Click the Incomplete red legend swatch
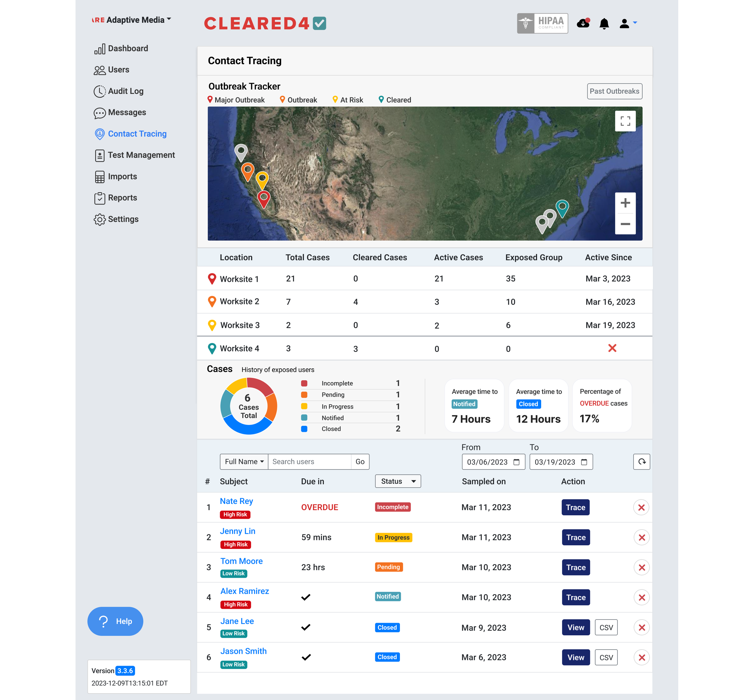 tap(304, 383)
